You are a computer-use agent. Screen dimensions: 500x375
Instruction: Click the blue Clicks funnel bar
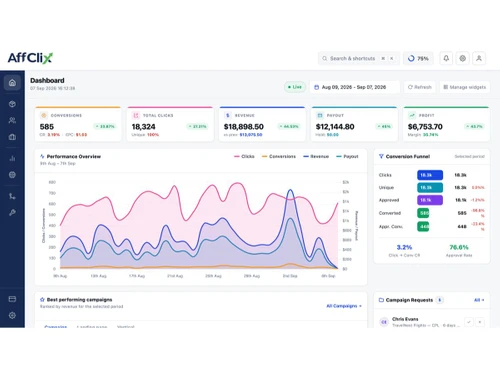(430, 175)
